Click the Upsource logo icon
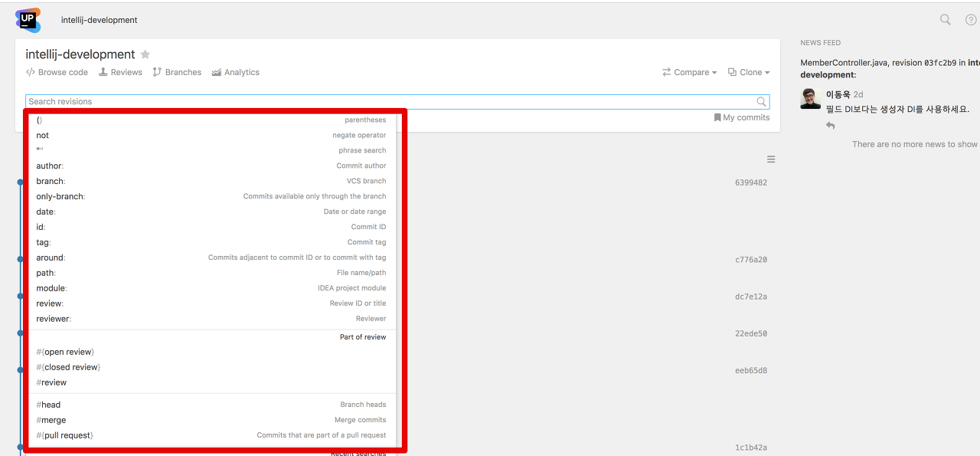Image resolution: width=980 pixels, height=456 pixels. click(28, 20)
